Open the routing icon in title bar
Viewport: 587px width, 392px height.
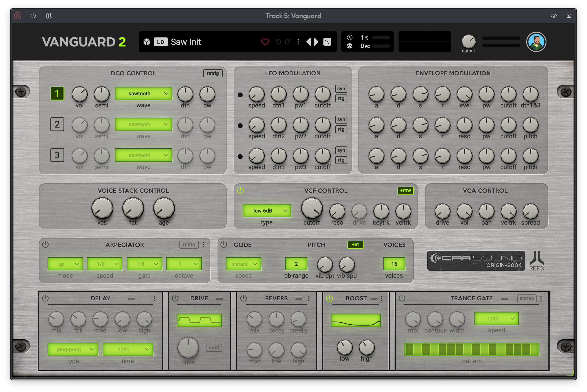49,16
